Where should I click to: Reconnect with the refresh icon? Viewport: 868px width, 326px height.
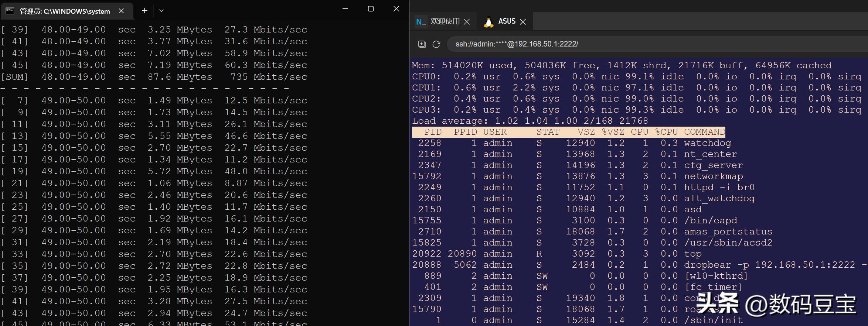point(436,44)
